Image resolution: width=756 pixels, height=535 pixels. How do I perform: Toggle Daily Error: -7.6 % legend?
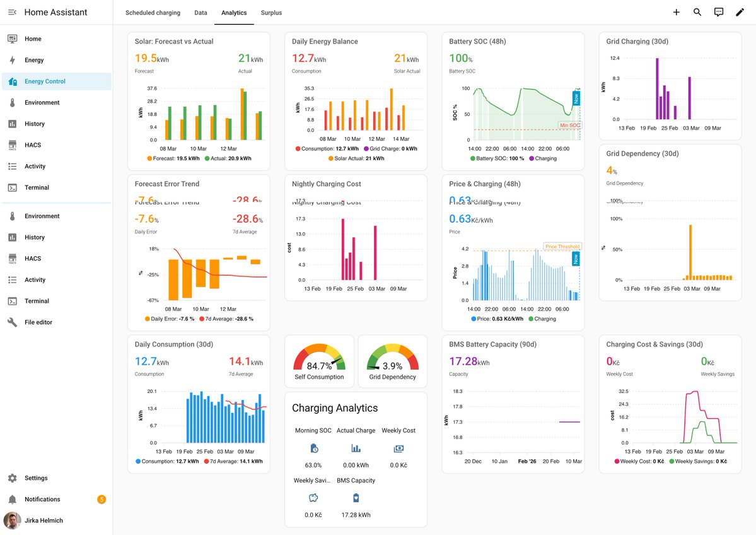coord(170,319)
